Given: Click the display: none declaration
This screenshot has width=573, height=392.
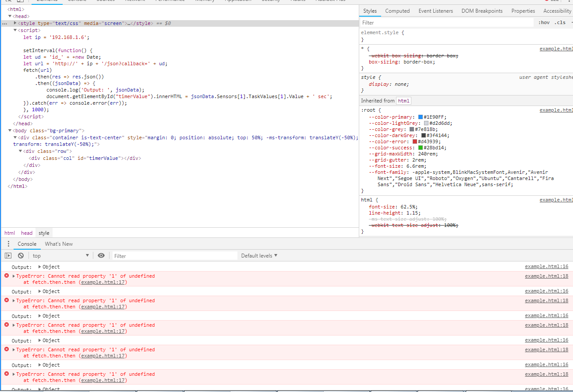Looking at the screenshot, I should [389, 84].
